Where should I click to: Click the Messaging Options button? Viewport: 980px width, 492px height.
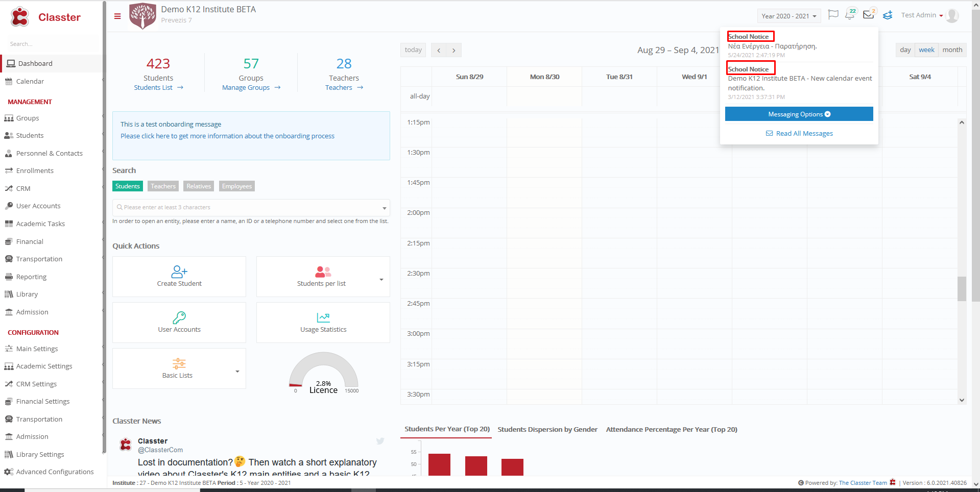pos(799,114)
